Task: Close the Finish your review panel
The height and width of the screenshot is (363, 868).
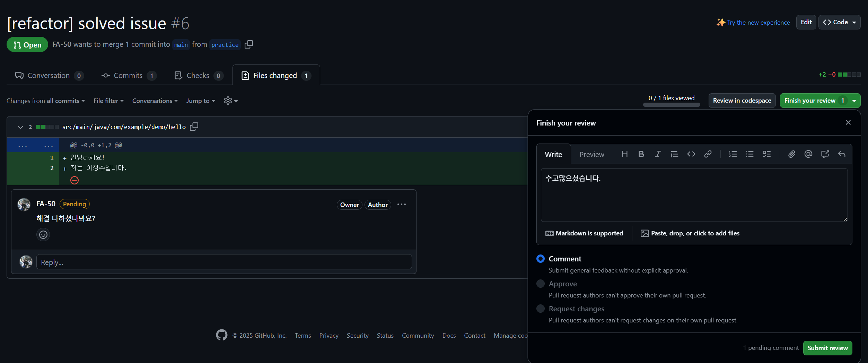Action: point(848,123)
